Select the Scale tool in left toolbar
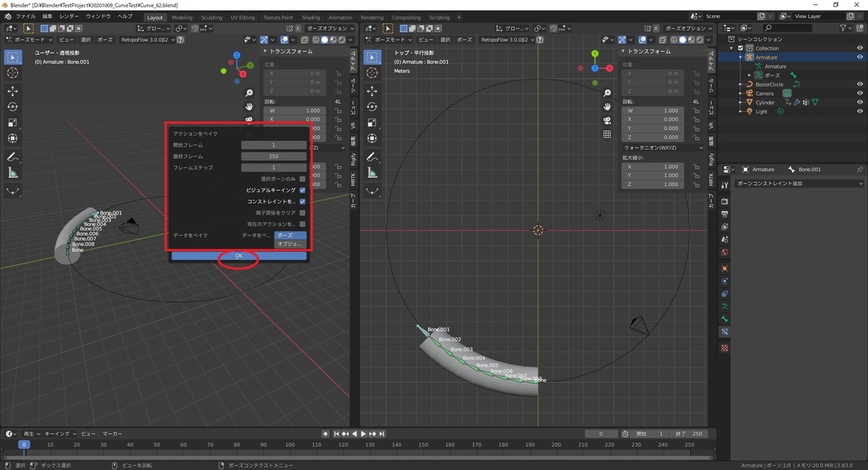 (13, 122)
